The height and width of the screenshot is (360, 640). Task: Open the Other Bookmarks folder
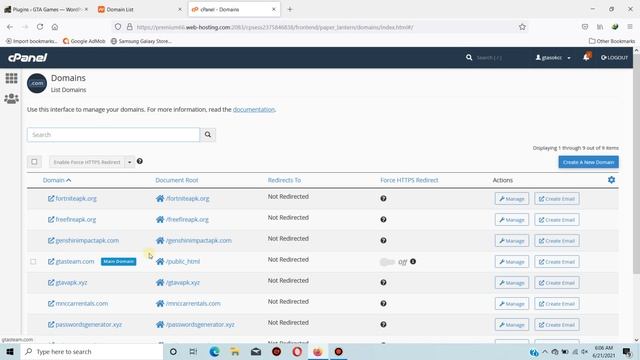612,41
